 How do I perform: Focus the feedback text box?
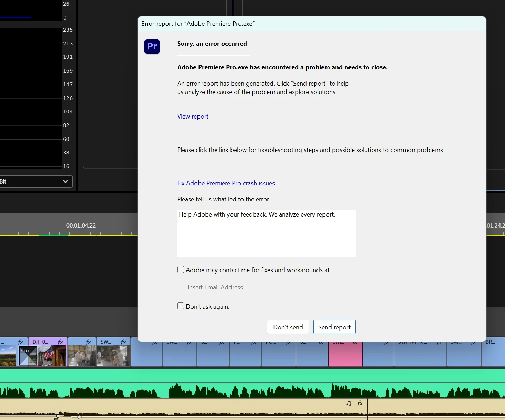click(x=267, y=233)
